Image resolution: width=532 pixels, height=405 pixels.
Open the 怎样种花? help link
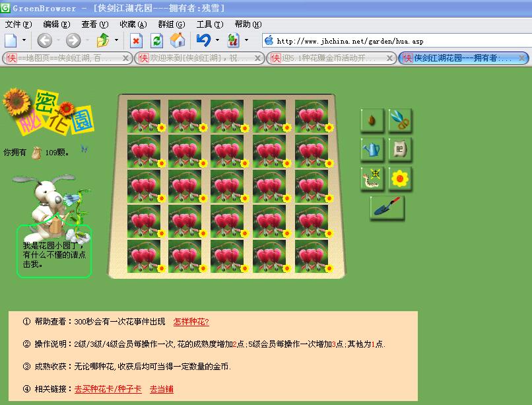tap(191, 322)
